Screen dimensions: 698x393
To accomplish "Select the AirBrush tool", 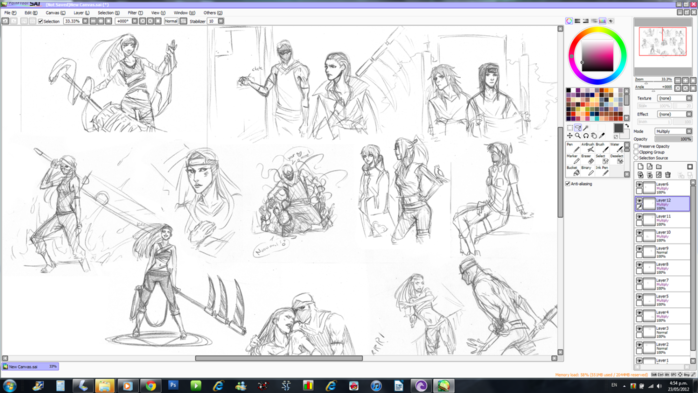I will click(x=588, y=147).
